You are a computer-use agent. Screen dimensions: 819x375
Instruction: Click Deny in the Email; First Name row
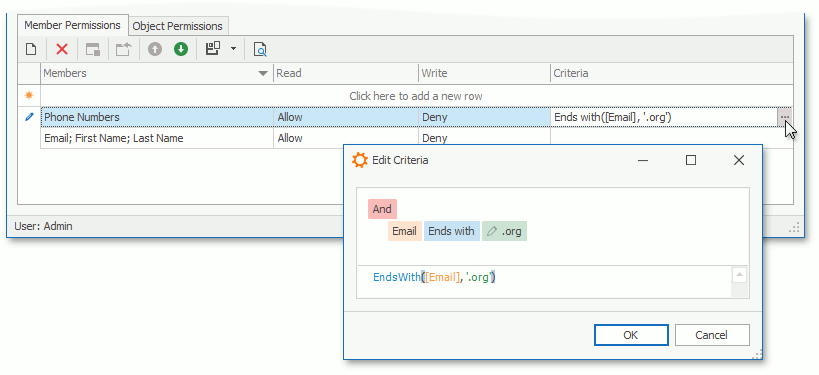484,138
